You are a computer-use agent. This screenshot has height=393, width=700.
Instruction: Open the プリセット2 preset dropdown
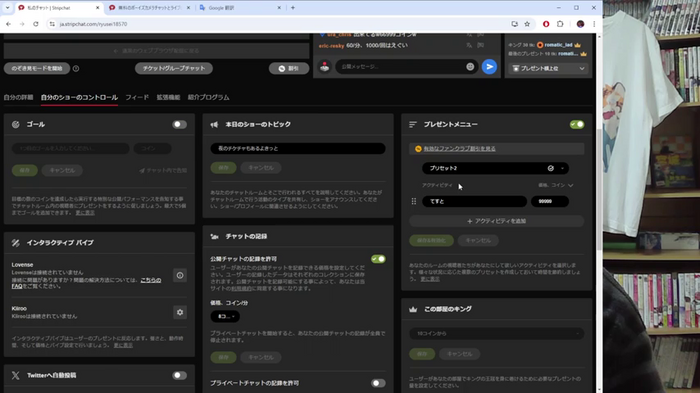coord(495,168)
